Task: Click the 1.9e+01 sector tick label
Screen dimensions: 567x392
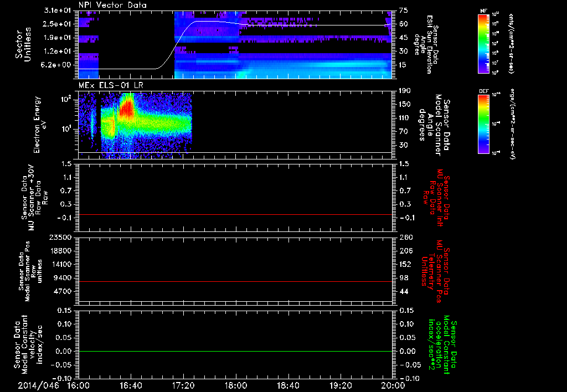Action: pos(59,38)
